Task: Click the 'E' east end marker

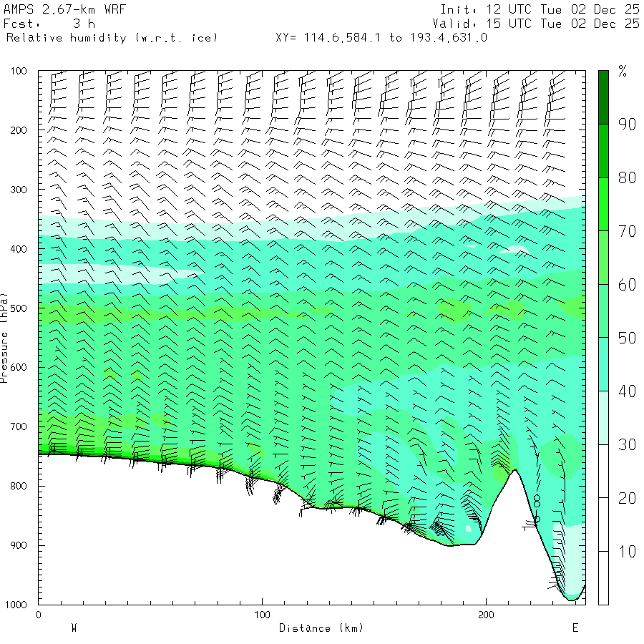Action: (x=575, y=628)
